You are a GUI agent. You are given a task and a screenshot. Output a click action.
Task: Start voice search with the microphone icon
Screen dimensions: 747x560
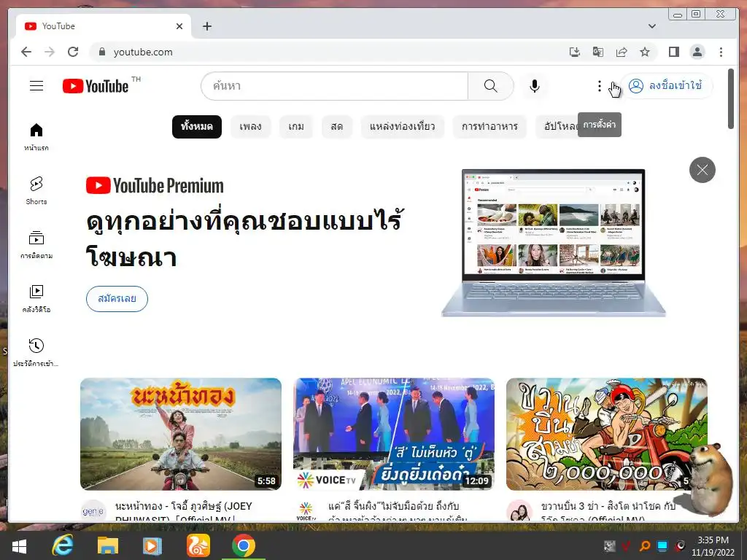click(x=535, y=86)
